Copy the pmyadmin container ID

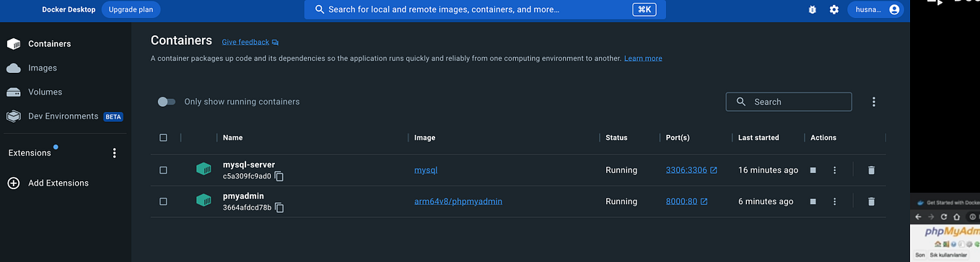[x=279, y=208]
